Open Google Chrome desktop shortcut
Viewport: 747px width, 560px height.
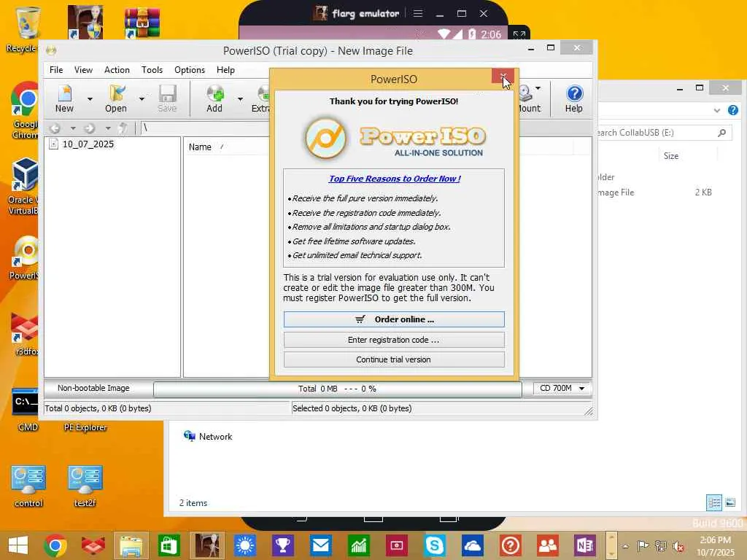(x=25, y=111)
